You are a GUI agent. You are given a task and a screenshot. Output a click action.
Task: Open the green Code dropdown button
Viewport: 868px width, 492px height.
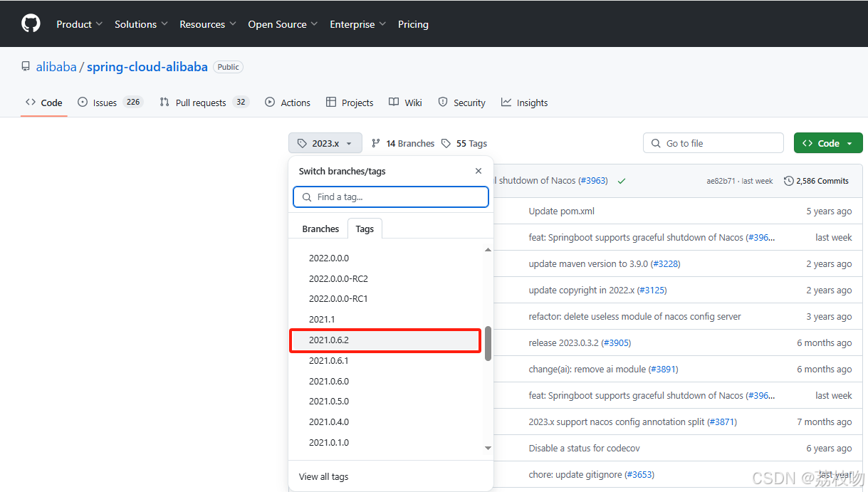828,143
